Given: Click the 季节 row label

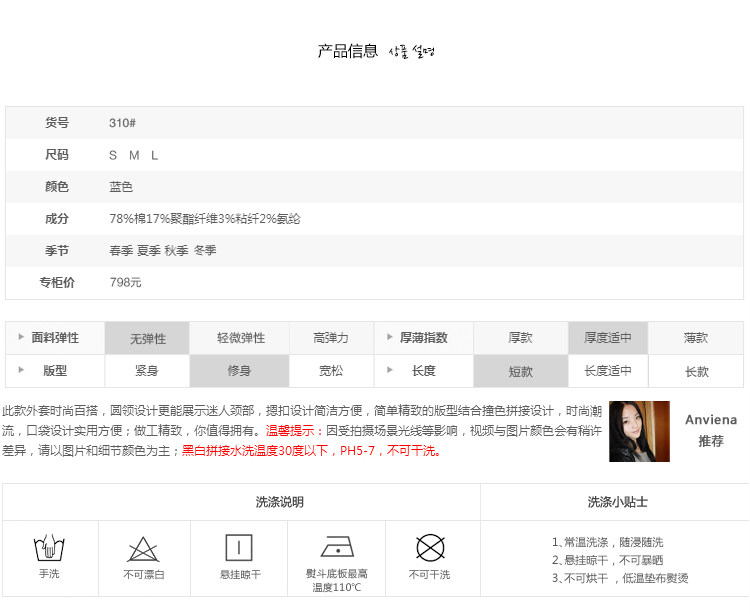Looking at the screenshot, I should click(57, 251).
